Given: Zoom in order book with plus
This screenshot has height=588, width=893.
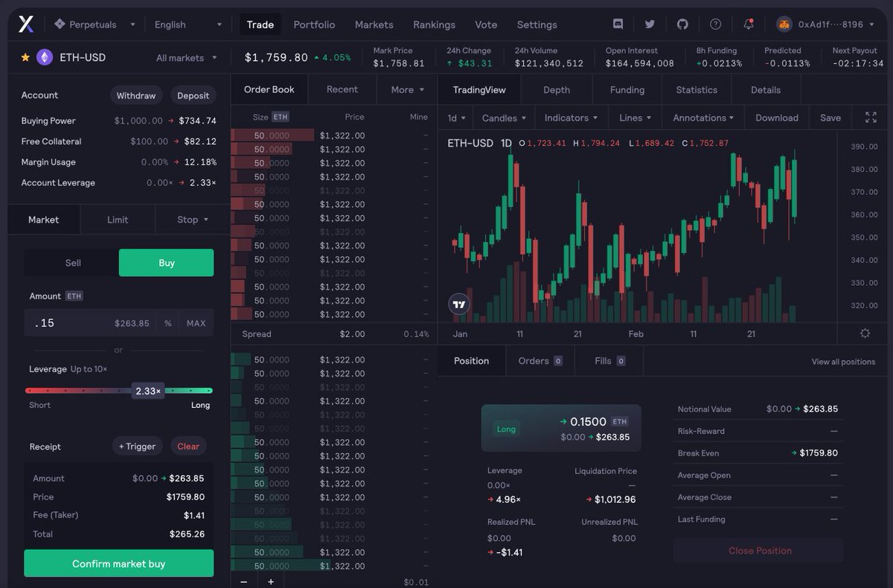Looking at the screenshot, I should pyautogui.click(x=271, y=581).
